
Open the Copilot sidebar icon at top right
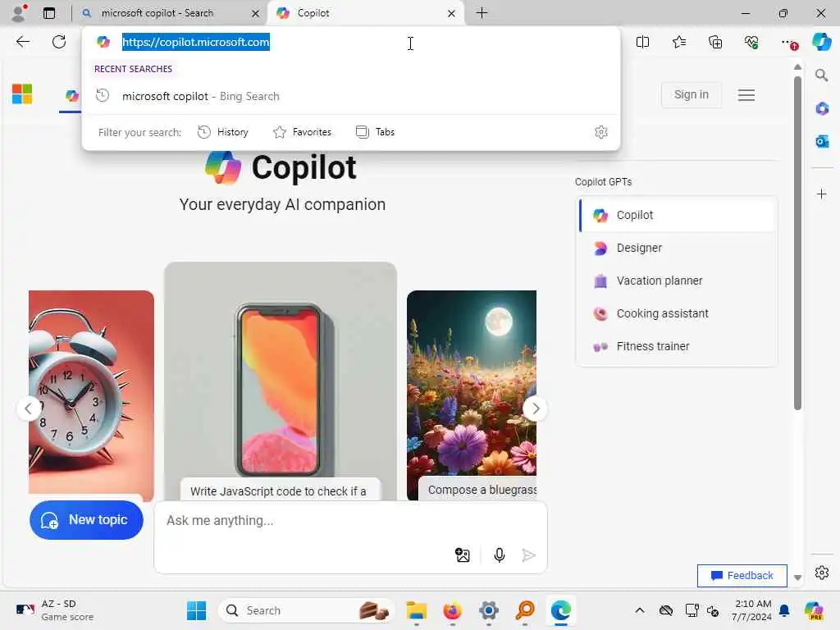click(x=821, y=42)
